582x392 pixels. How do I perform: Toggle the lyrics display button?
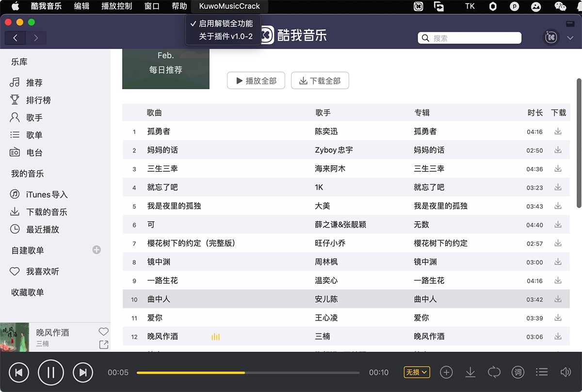(x=518, y=372)
